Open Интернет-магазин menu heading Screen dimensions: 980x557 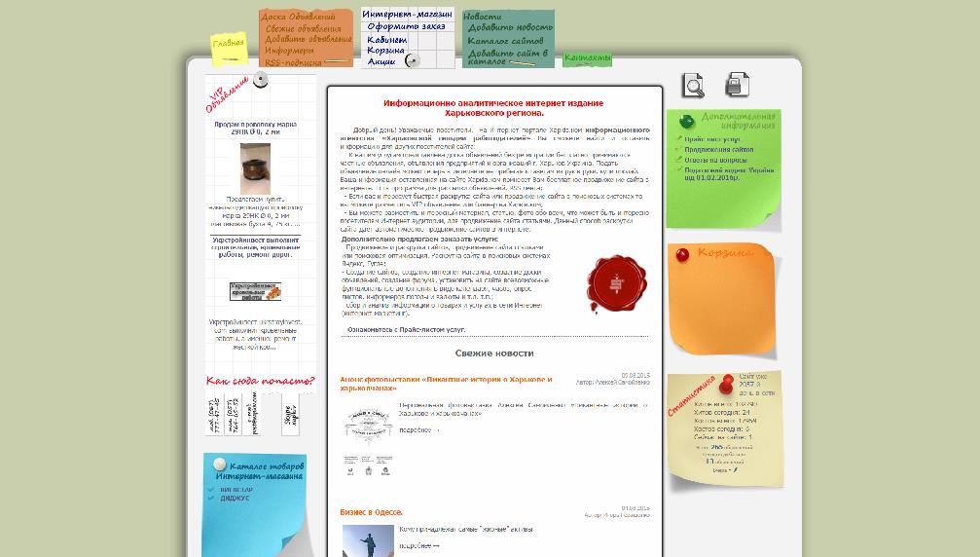coord(407,14)
